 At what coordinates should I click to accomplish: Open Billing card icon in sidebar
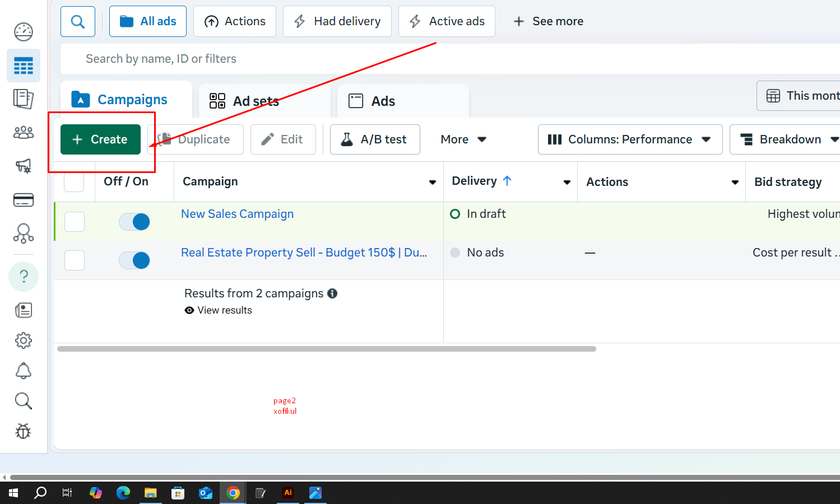24,200
